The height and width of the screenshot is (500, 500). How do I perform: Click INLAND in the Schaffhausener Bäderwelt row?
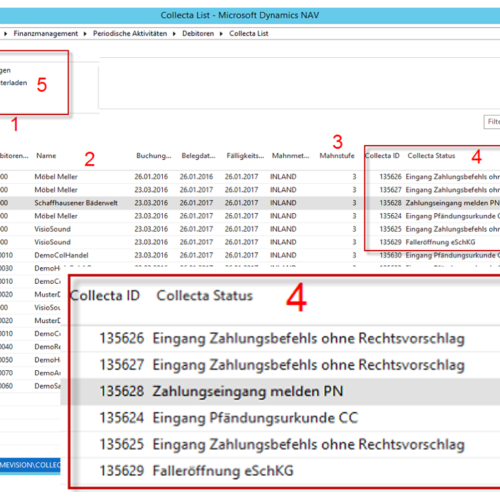pos(283,203)
